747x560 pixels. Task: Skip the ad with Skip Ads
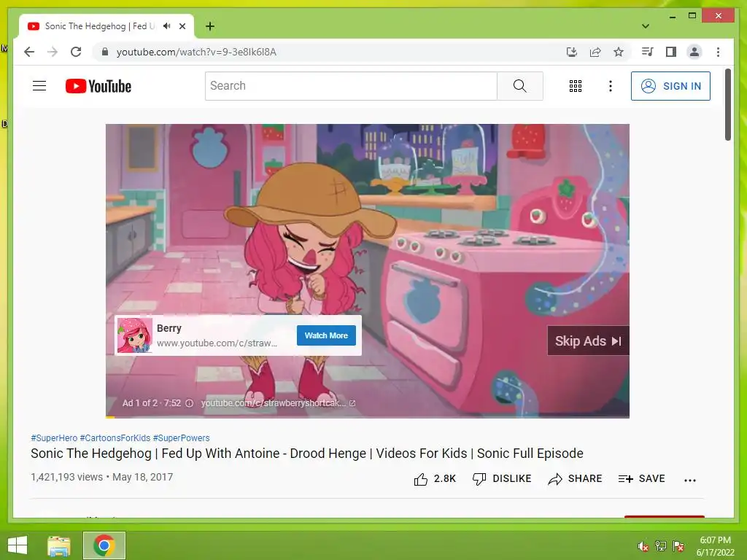[x=589, y=341]
